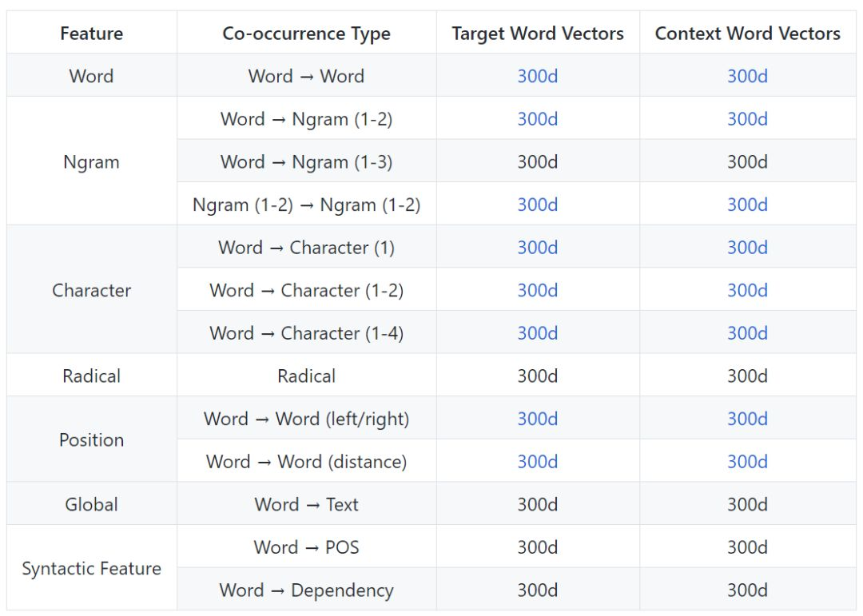Click the Word → Dependency cell
This screenshot has width=863, height=616.
click(x=306, y=590)
